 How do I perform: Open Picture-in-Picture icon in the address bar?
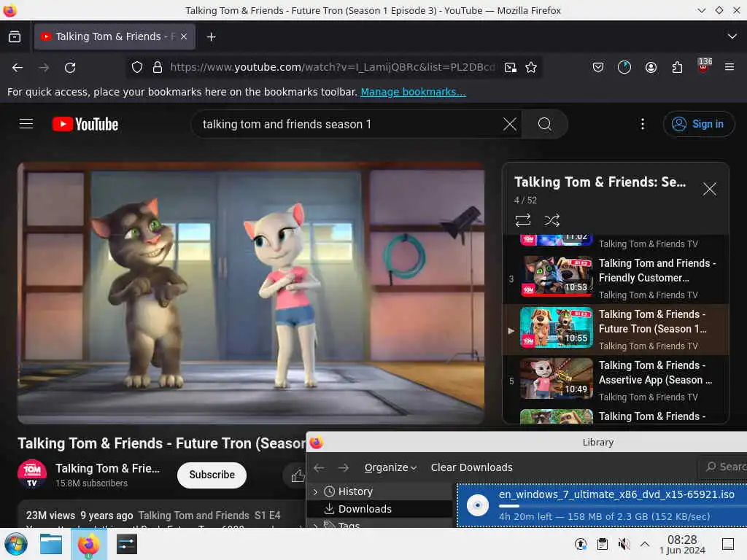pos(510,68)
